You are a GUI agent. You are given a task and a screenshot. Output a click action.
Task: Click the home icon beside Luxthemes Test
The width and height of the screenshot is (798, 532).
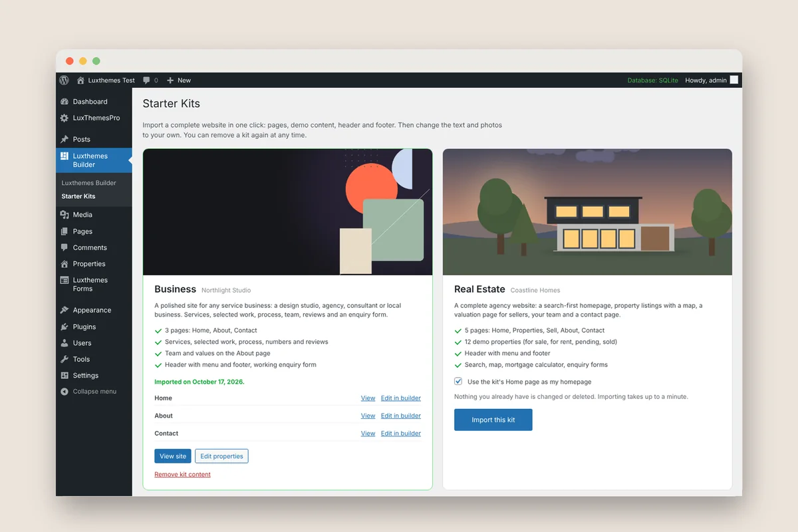point(81,80)
